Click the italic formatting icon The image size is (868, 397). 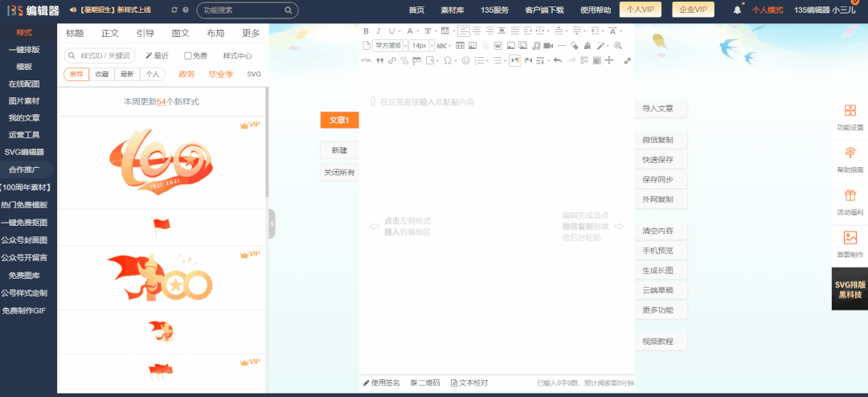click(379, 31)
